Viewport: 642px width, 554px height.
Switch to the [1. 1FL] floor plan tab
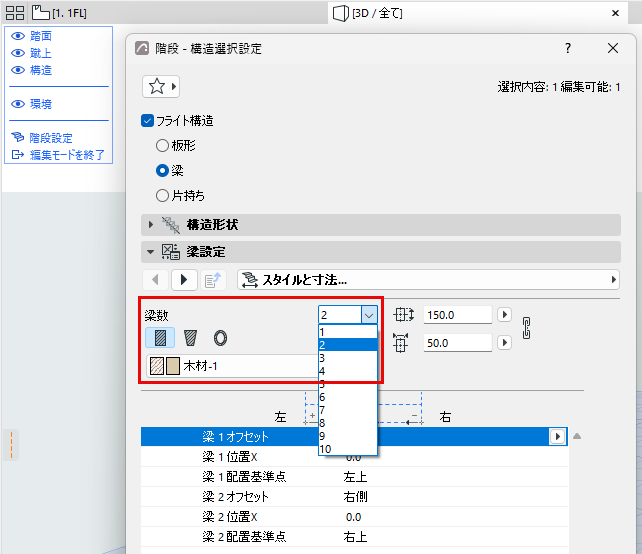[x=59, y=13]
